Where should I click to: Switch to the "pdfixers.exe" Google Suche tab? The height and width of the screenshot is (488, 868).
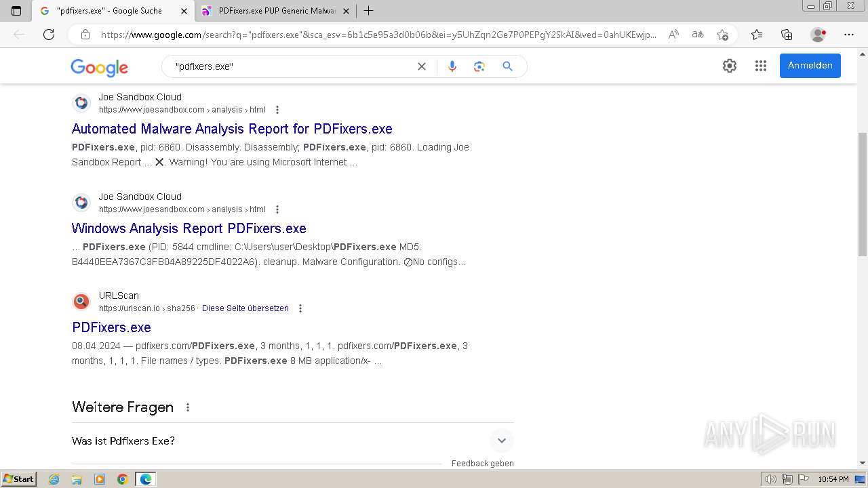coord(108,11)
